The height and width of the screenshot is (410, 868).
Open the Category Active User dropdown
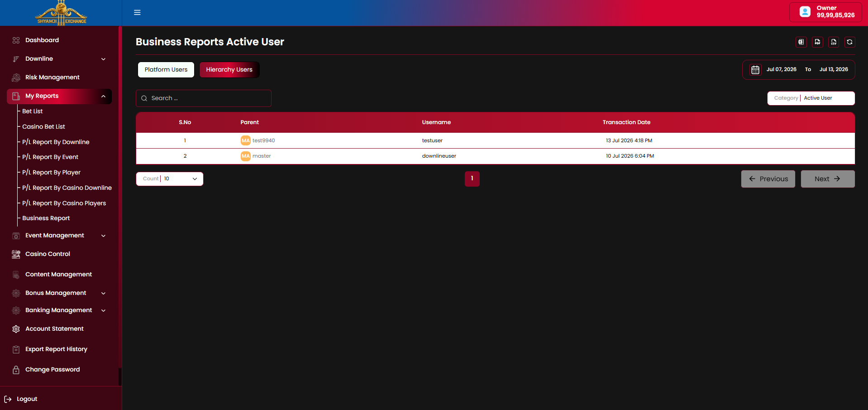pyautogui.click(x=811, y=98)
